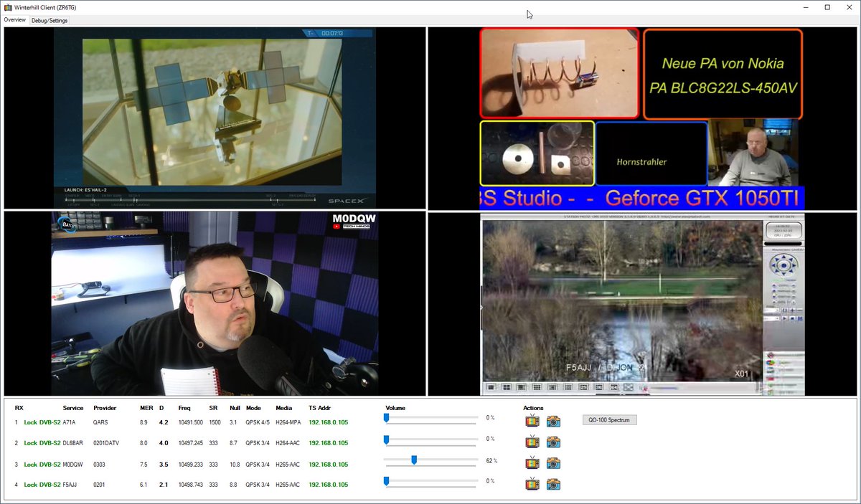Take a snapshot with A71A camera icon

pos(553,421)
